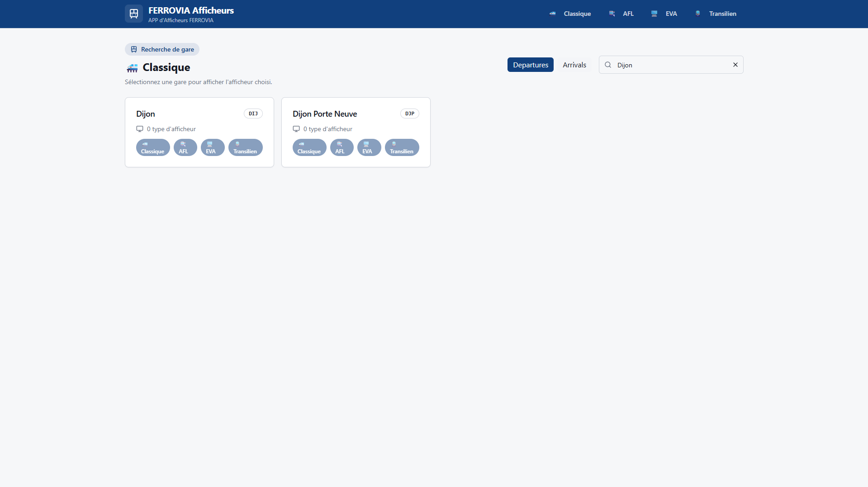Screen dimensions: 868x487
Task: Select EVA display for Dijon Porte Neuve
Action: (369, 147)
